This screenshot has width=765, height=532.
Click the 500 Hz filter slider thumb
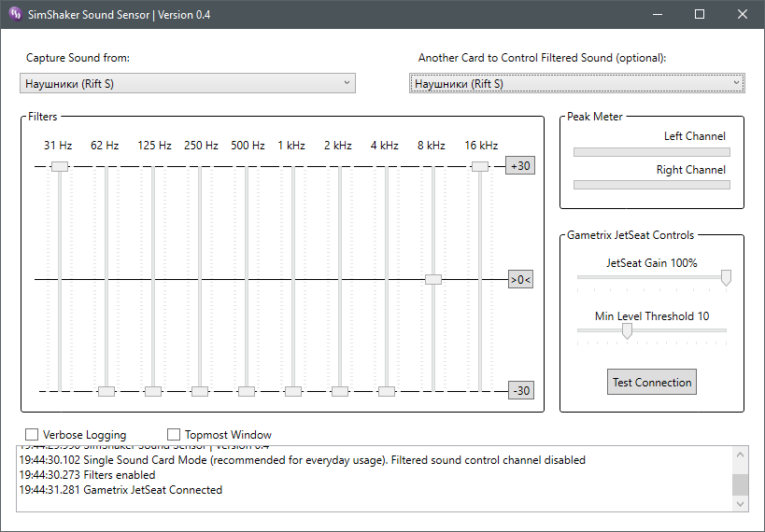[247, 391]
